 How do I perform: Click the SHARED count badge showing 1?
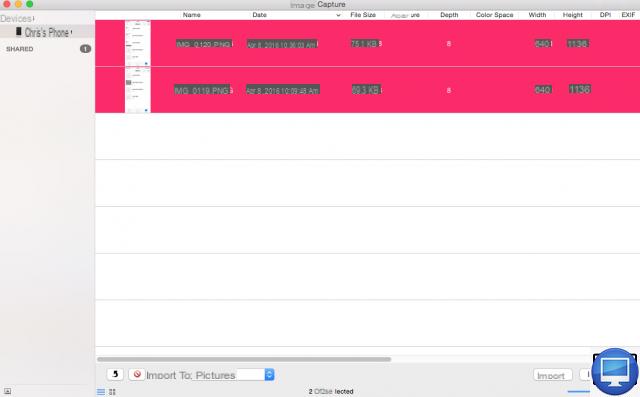tap(85, 49)
